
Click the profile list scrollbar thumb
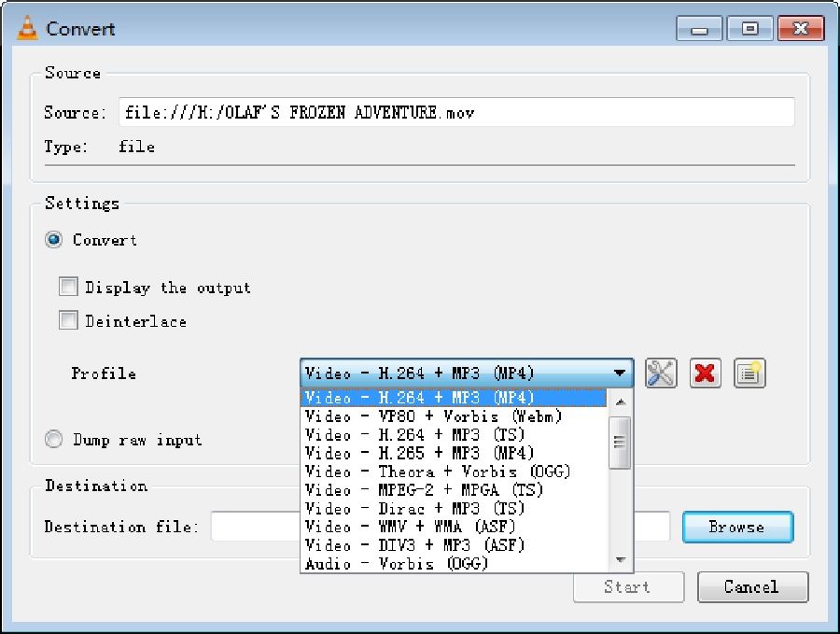[x=621, y=443]
